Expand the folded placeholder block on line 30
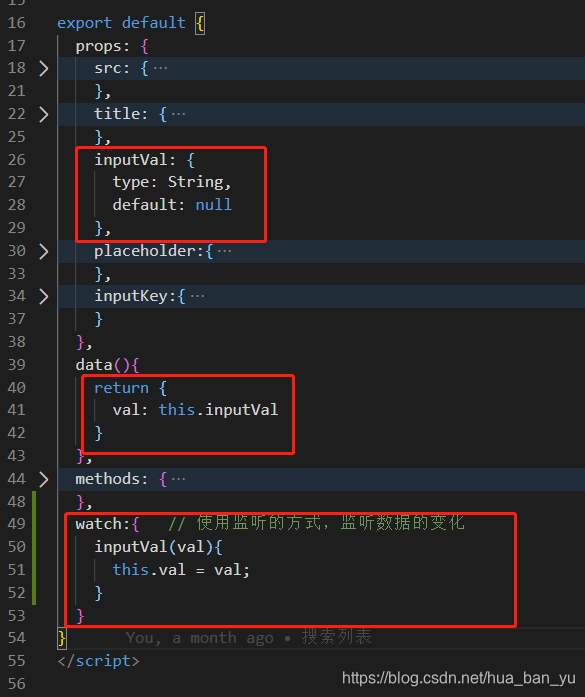Viewport: 585px width, 697px height. (44, 251)
